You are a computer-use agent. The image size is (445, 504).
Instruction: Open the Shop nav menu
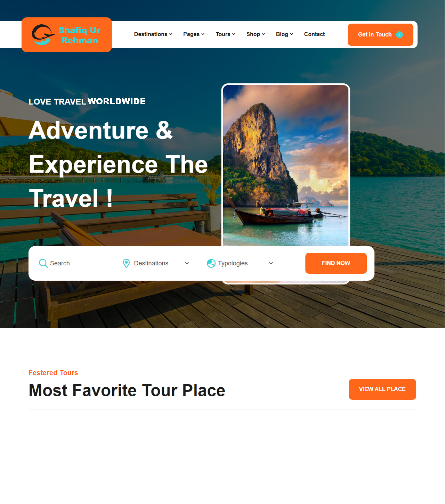coord(256,34)
